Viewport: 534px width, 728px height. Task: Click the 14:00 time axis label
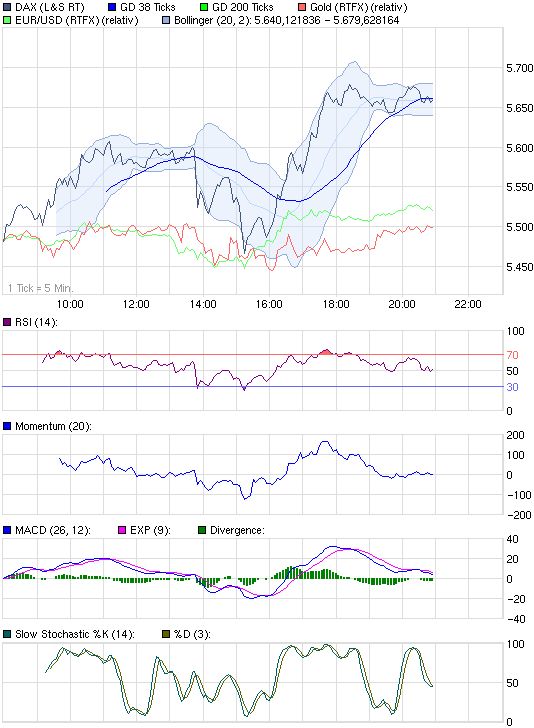(203, 304)
